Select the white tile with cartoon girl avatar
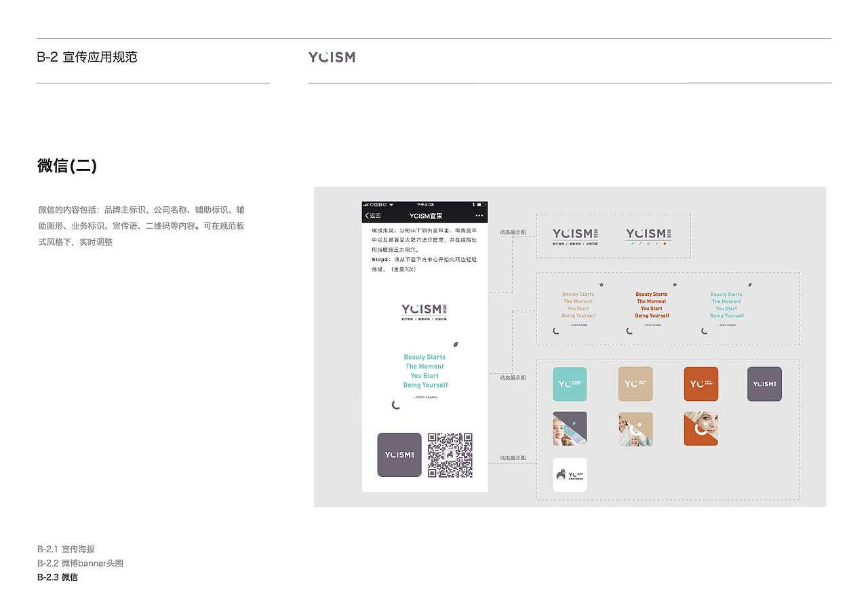868x614 pixels. (570, 475)
